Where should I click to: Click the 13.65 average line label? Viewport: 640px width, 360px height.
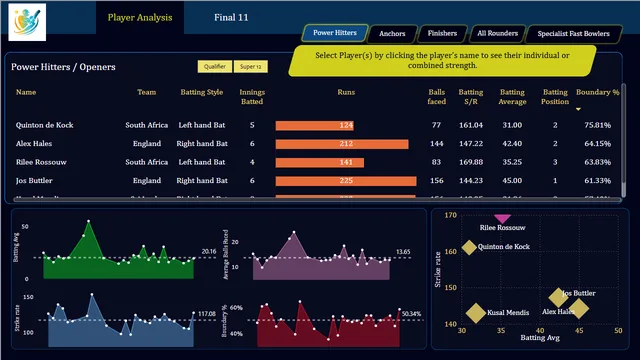(403, 252)
